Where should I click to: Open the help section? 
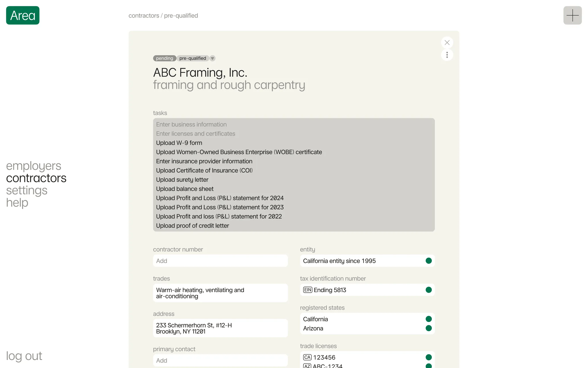[17, 203]
